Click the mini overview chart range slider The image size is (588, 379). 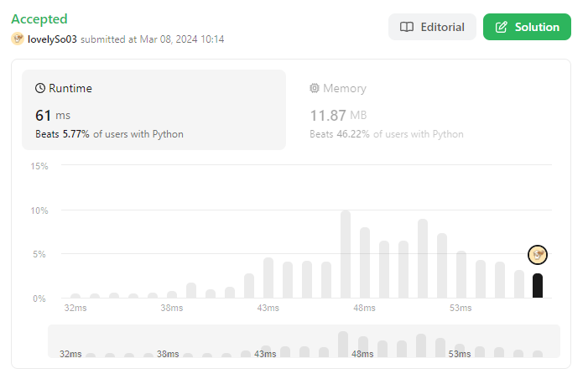pyautogui.click(x=304, y=341)
